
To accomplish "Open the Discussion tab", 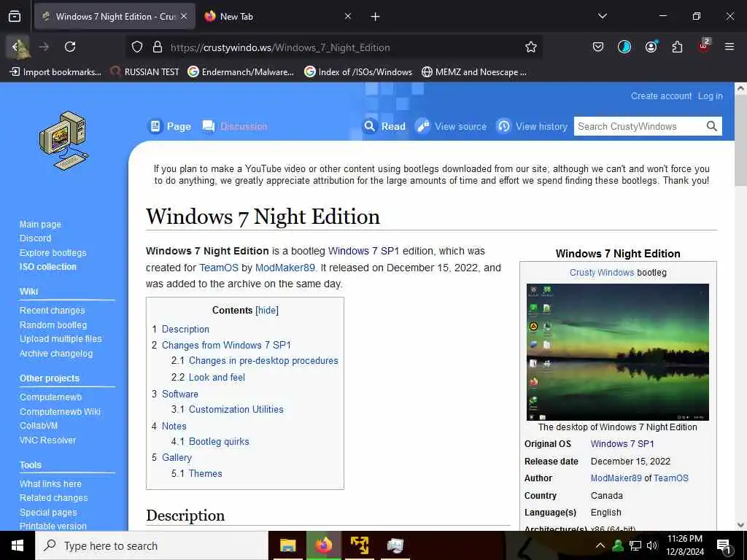I will tap(234, 126).
